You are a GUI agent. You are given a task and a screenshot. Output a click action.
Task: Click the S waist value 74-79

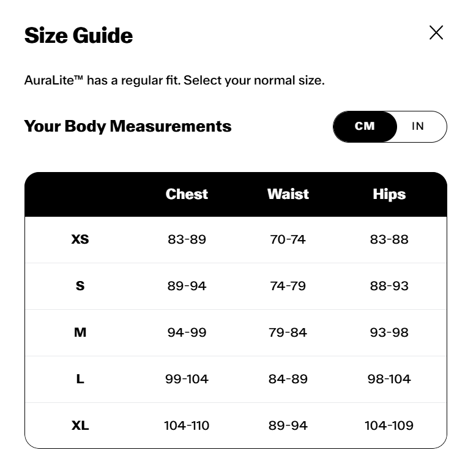[x=288, y=286]
